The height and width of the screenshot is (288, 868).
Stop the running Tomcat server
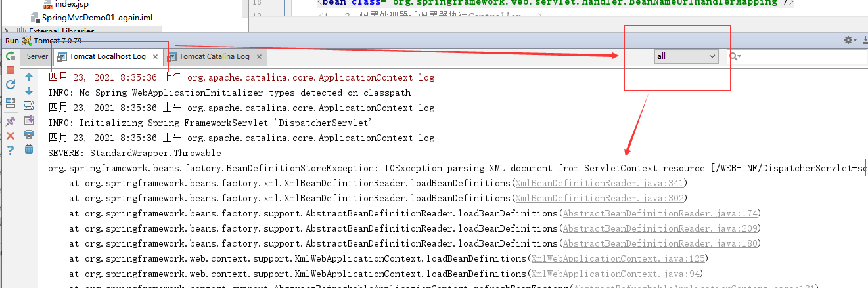[11, 70]
